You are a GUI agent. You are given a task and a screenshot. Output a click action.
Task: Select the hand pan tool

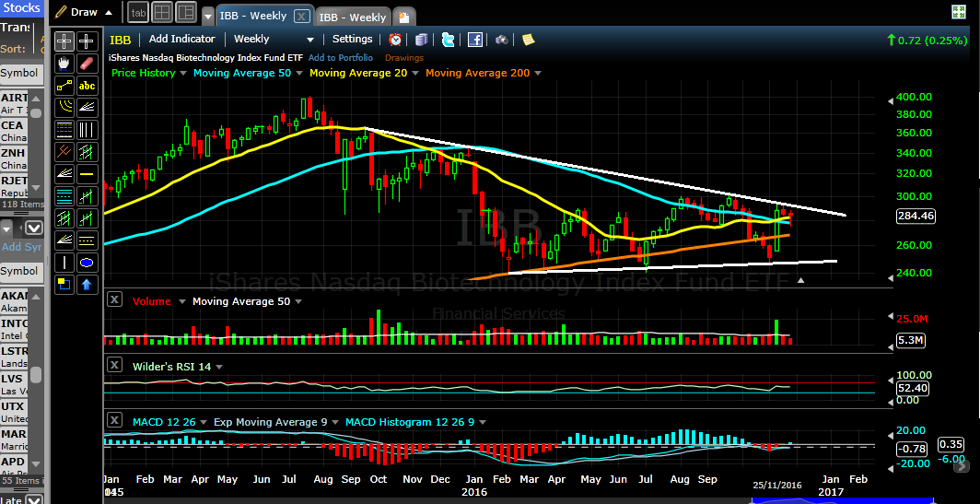tap(64, 64)
